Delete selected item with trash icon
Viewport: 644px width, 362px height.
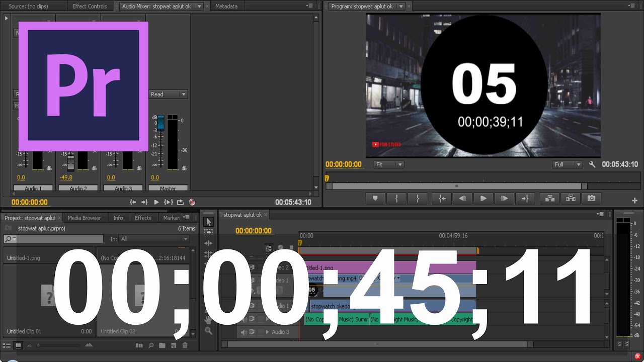185,345
